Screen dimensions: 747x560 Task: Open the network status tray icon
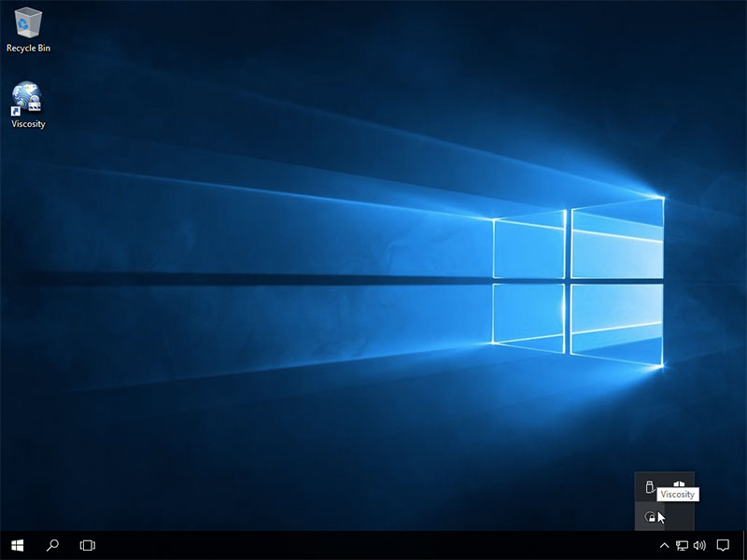682,546
